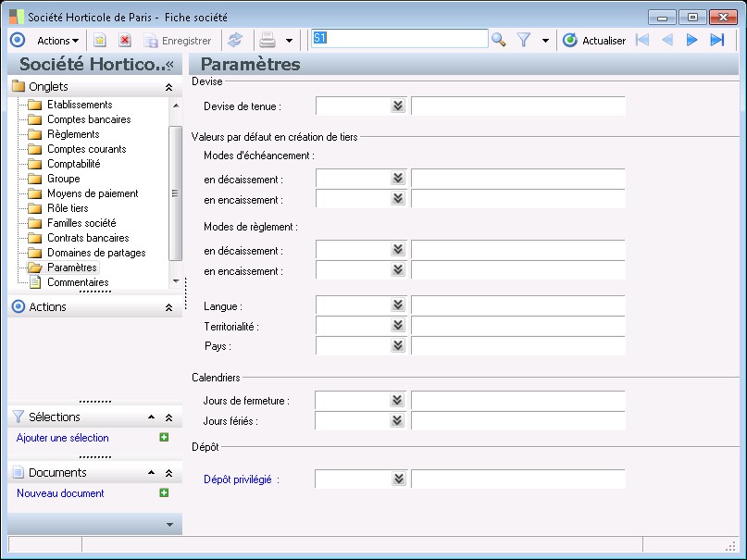The image size is (747, 560).
Task: Go to last record arrow
Action: (x=717, y=40)
